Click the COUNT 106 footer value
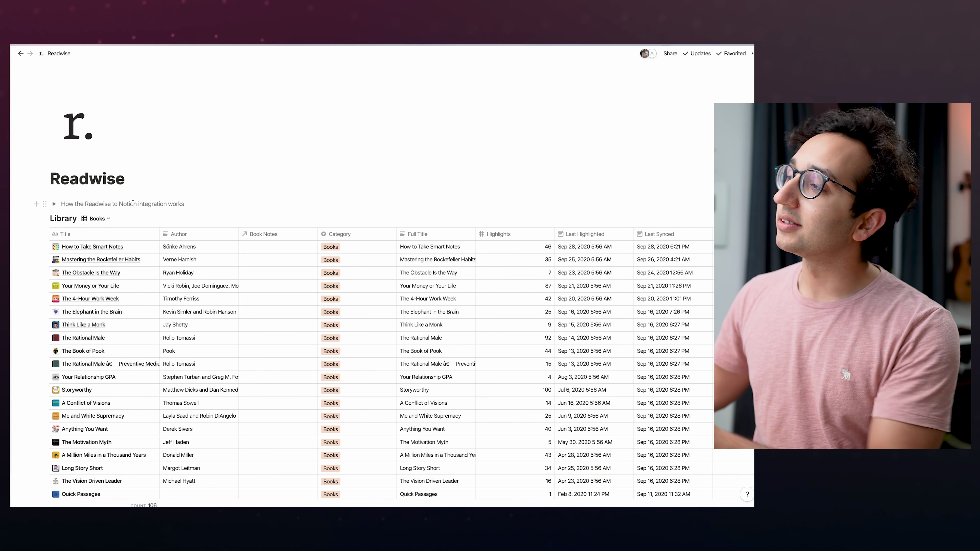The image size is (980, 551). 143,505
